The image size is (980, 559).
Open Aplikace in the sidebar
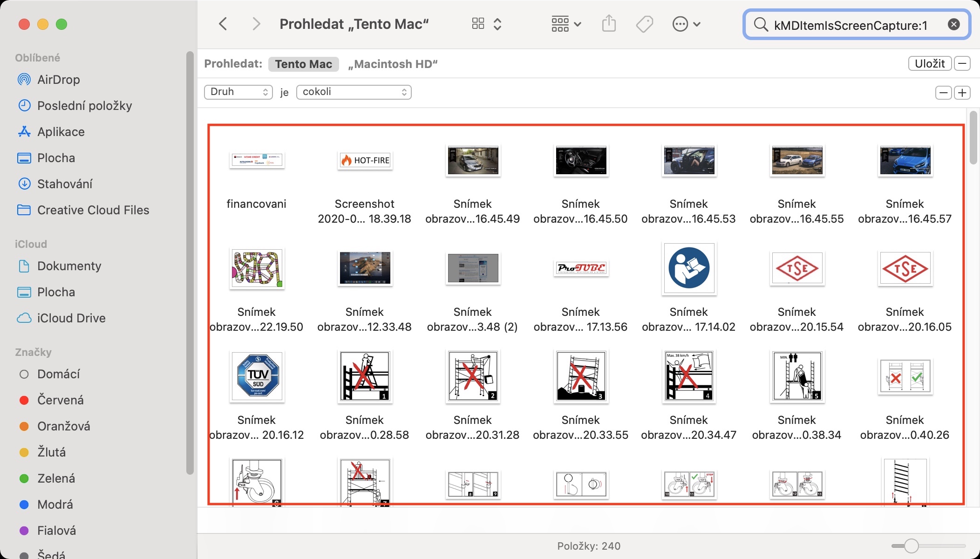pyautogui.click(x=61, y=132)
